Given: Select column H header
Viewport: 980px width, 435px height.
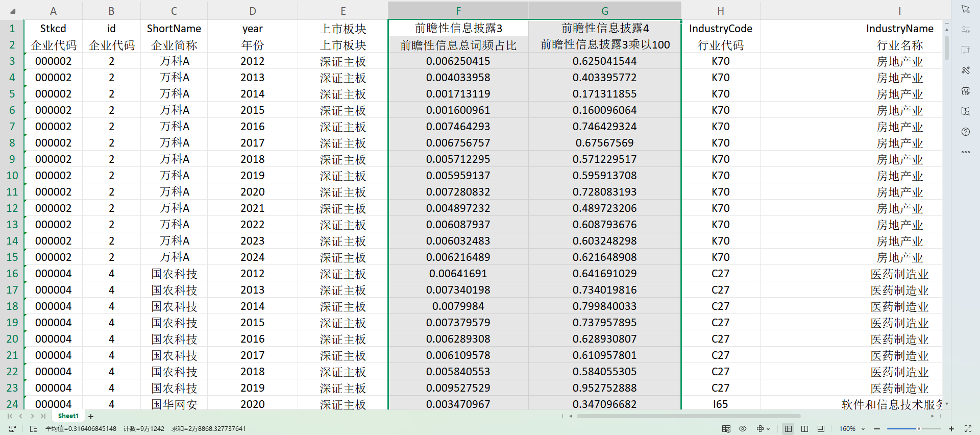Looking at the screenshot, I should (720, 11).
